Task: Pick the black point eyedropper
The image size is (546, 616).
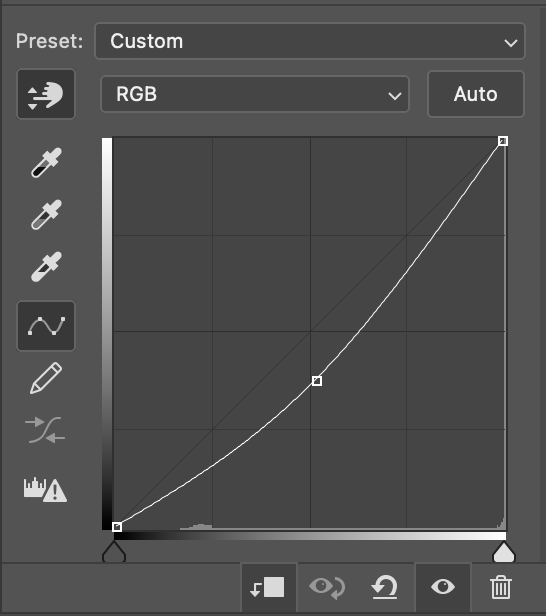Action: pyautogui.click(x=46, y=163)
